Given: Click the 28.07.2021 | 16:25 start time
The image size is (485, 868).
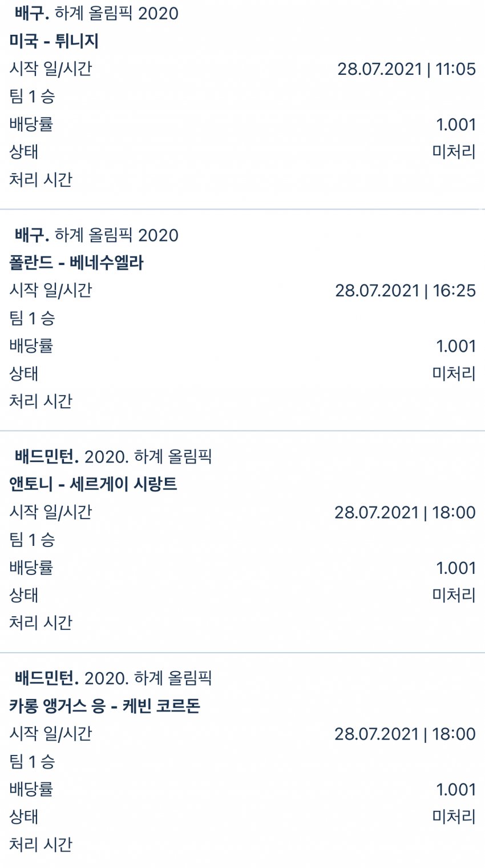Looking at the screenshot, I should (405, 291).
